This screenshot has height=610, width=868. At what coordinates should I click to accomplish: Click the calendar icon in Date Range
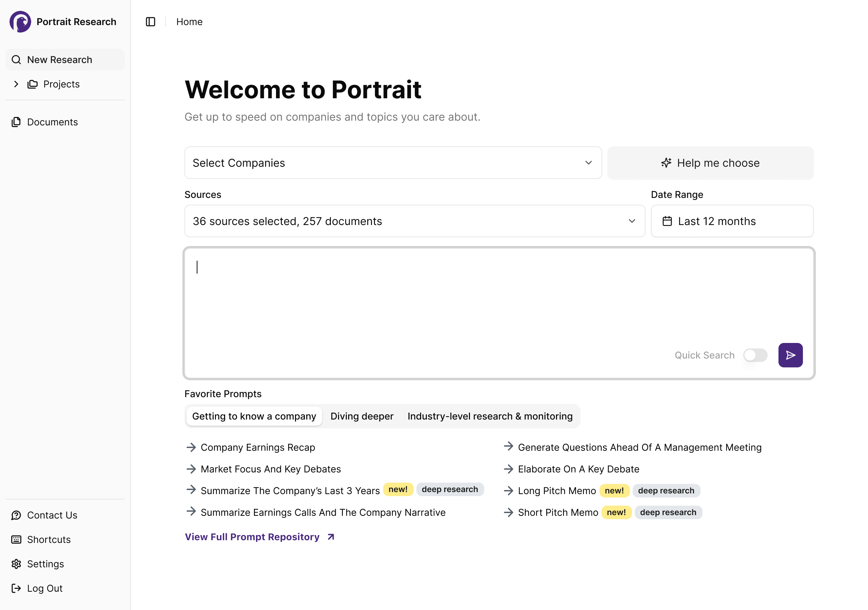[x=667, y=221]
